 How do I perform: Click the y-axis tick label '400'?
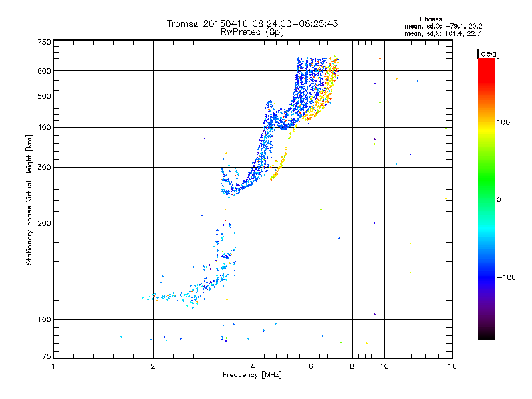click(x=44, y=128)
